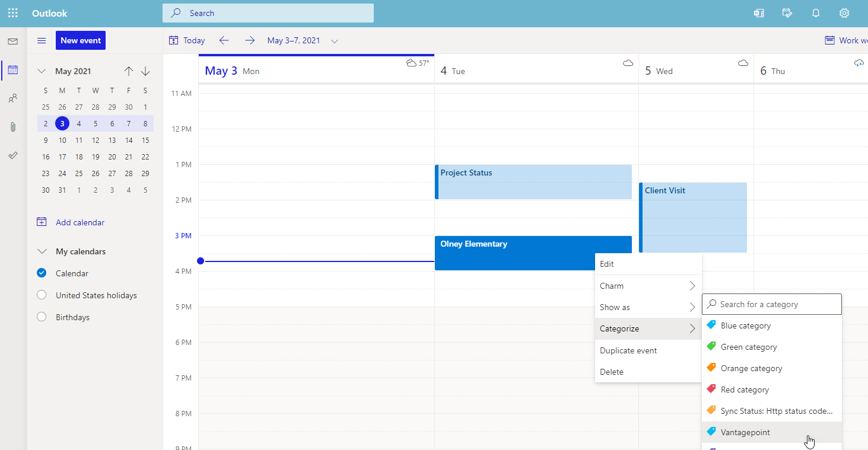The image size is (868, 450).
Task: Open Files paperclip icon in left rail
Action: (x=13, y=127)
